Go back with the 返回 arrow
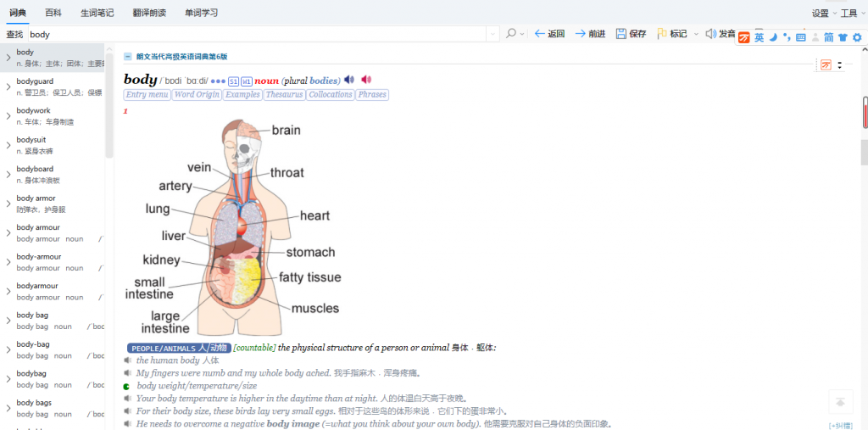The width and height of the screenshot is (868, 430). pyautogui.click(x=549, y=34)
